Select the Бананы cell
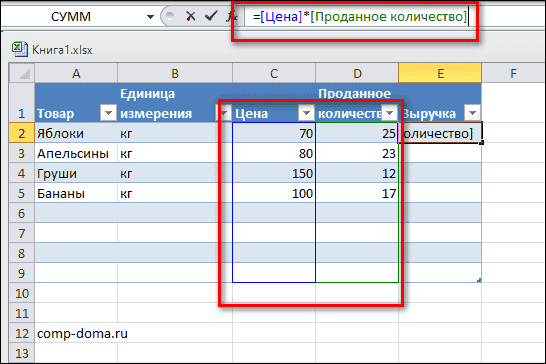The image size is (546, 364). tap(76, 193)
